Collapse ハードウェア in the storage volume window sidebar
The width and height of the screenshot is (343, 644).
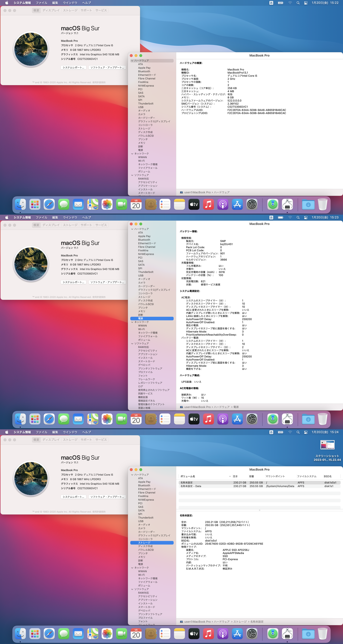pos(132,475)
